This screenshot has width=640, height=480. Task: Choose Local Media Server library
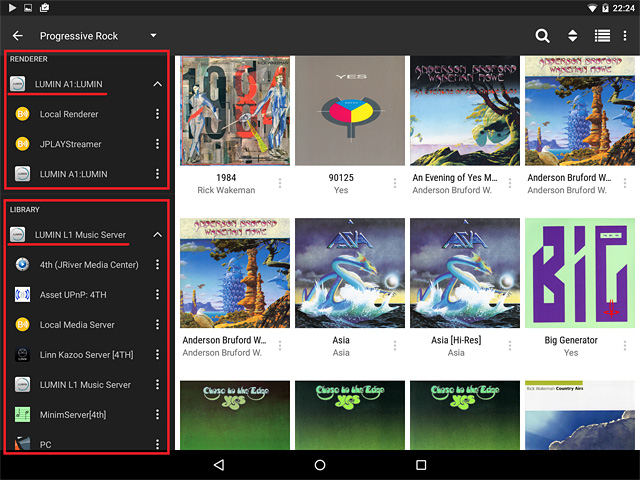pos(77,325)
